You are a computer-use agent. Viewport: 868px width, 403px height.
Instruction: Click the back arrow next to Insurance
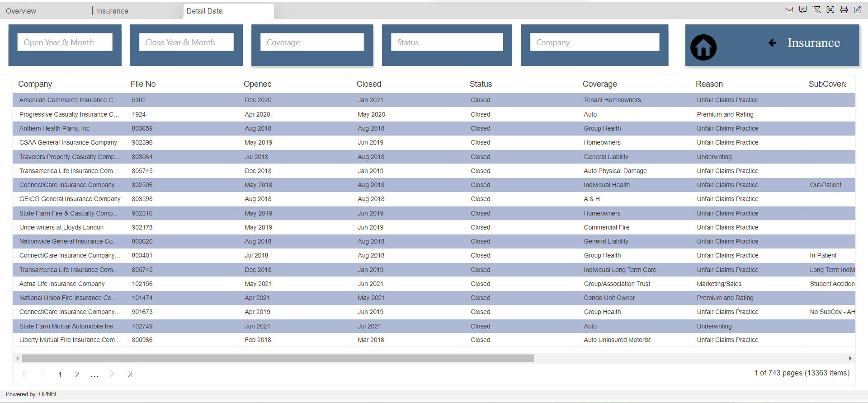coord(773,42)
